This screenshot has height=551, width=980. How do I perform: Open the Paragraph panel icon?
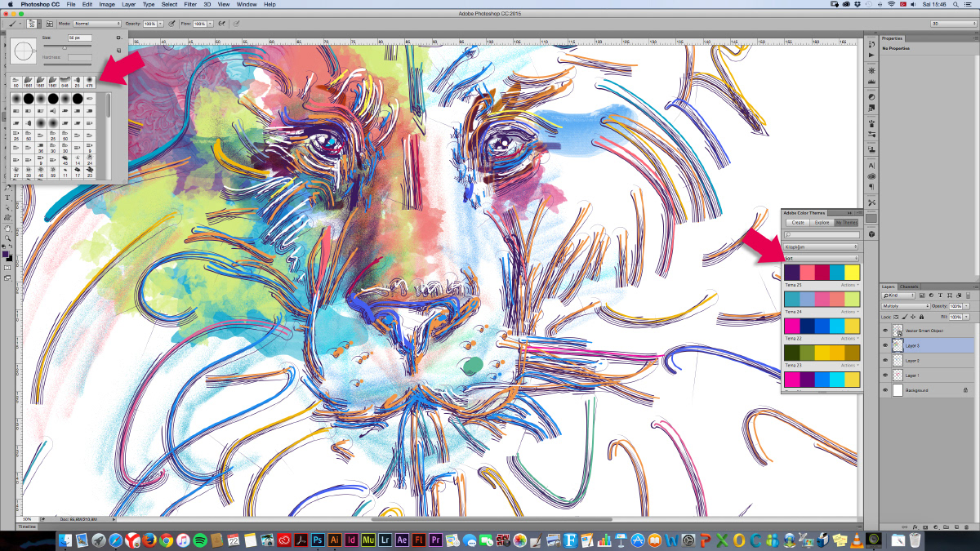point(871,187)
